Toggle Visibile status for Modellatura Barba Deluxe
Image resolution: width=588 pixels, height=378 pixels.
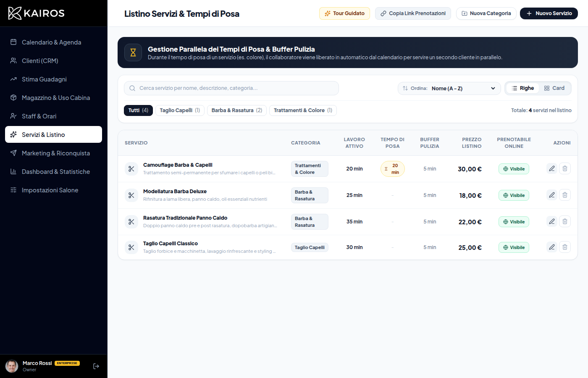514,195
